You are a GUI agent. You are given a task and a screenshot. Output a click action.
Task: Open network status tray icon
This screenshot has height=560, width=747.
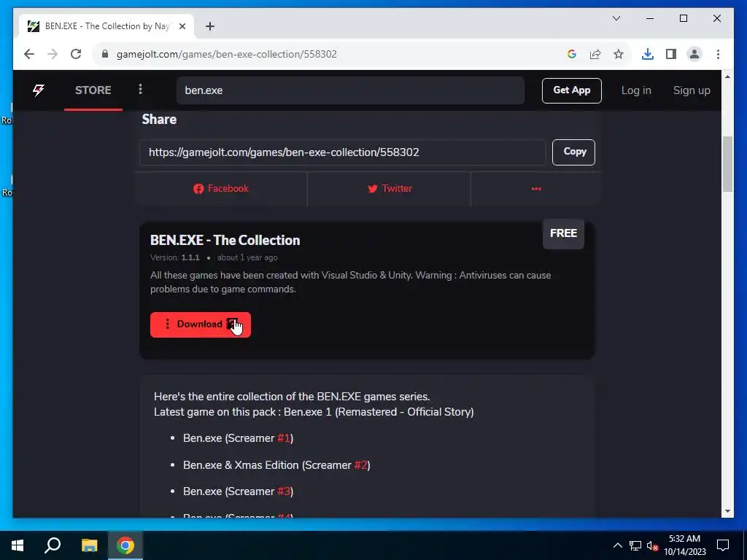(635, 545)
